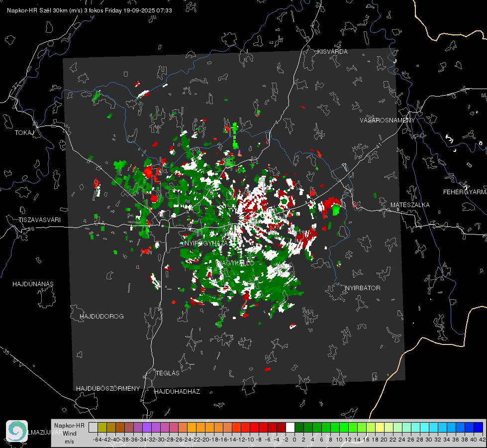The image size is (487, 448).
Task: Select the HAJDÚHADHÁZ city label
Action: 178,392
